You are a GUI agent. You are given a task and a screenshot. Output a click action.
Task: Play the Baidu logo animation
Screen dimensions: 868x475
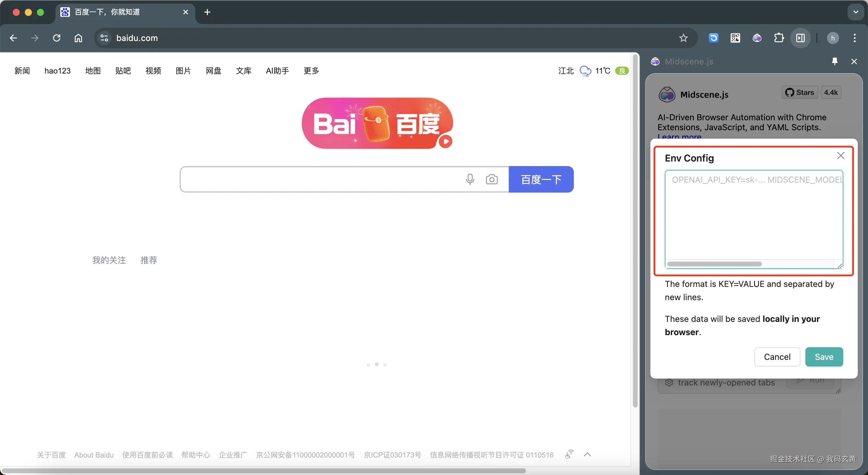pyautogui.click(x=445, y=141)
